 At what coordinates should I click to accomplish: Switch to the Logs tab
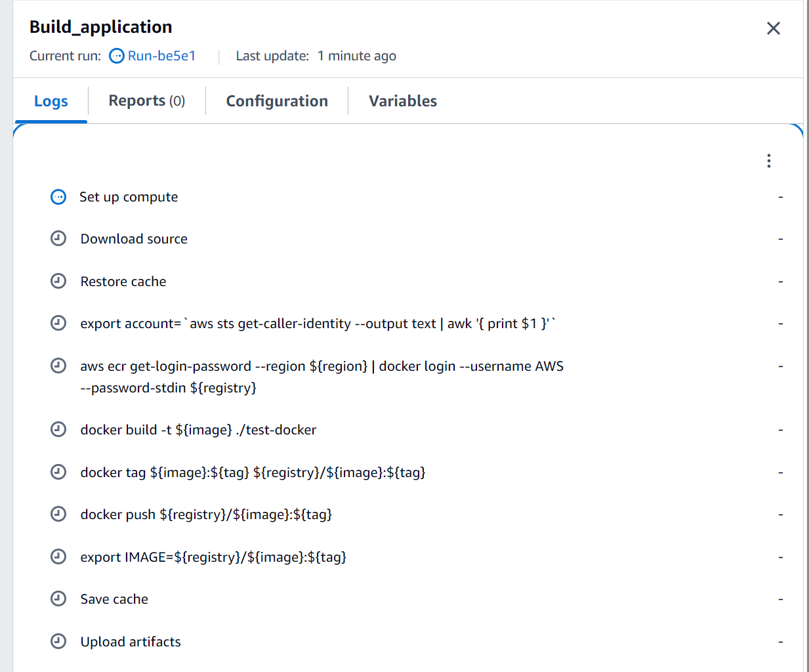(x=51, y=101)
